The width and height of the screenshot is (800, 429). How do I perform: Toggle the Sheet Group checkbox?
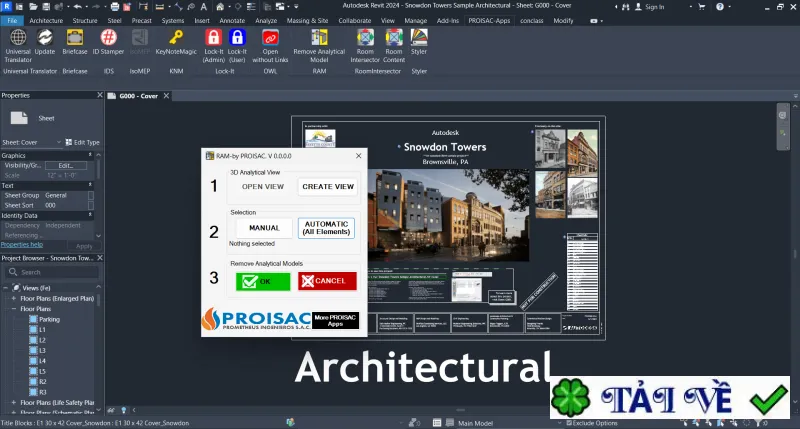pyautogui.click(x=91, y=195)
